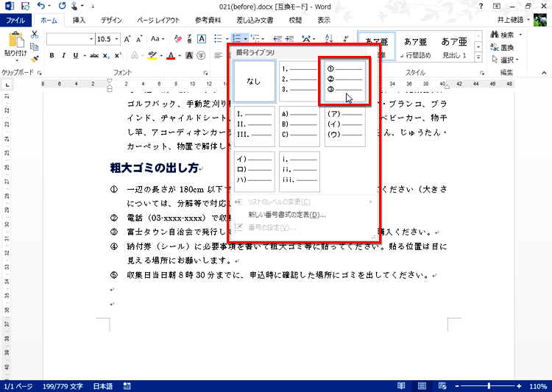Choose Roman numeral I. II. III. format

(254, 126)
